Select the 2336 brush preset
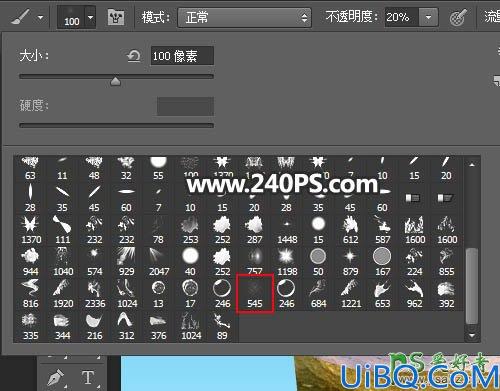Screen dimensions: 500x391 [94, 294]
